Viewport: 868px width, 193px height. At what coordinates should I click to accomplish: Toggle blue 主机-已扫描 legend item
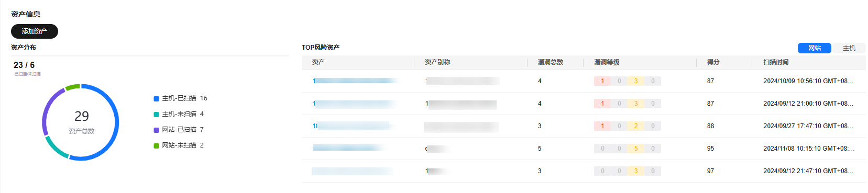coord(181,98)
